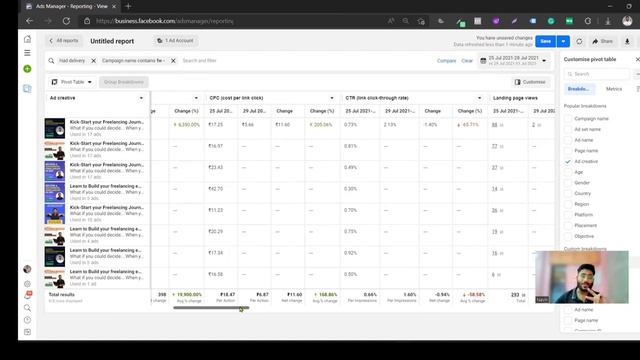Tick the Page name breakdown checkbox

pos(568,151)
